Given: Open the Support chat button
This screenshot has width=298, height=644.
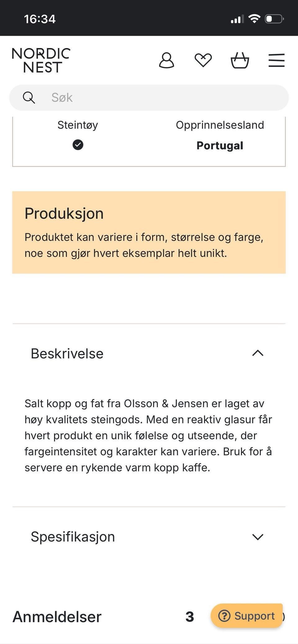Looking at the screenshot, I should pos(247,616).
